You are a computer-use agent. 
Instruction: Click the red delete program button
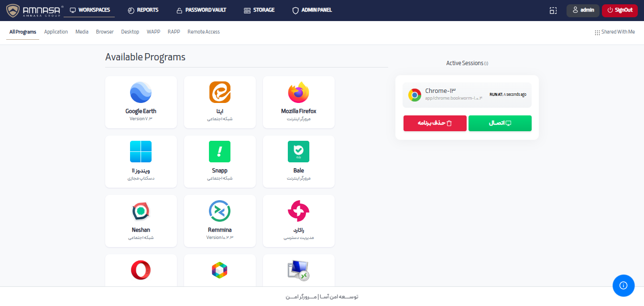[435, 123]
